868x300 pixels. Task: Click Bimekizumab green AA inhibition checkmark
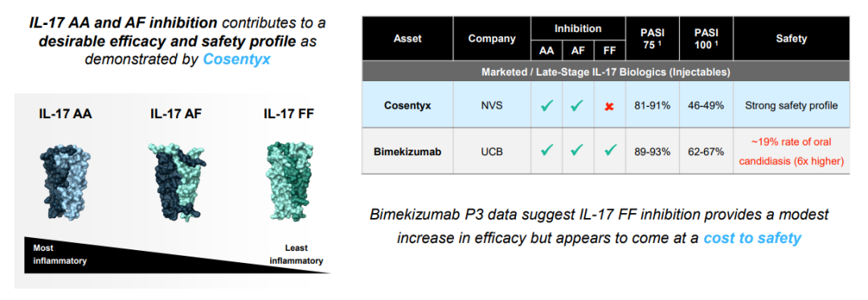pyautogui.click(x=547, y=150)
